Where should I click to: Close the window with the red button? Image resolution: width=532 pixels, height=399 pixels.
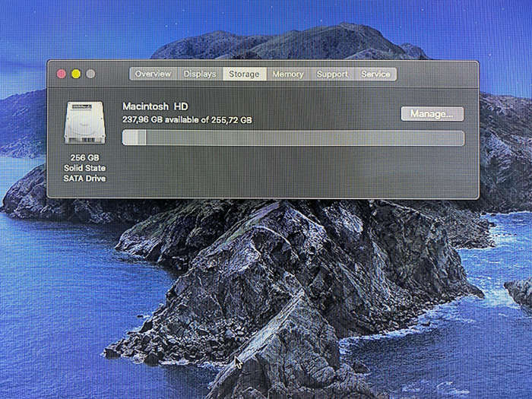coord(62,74)
